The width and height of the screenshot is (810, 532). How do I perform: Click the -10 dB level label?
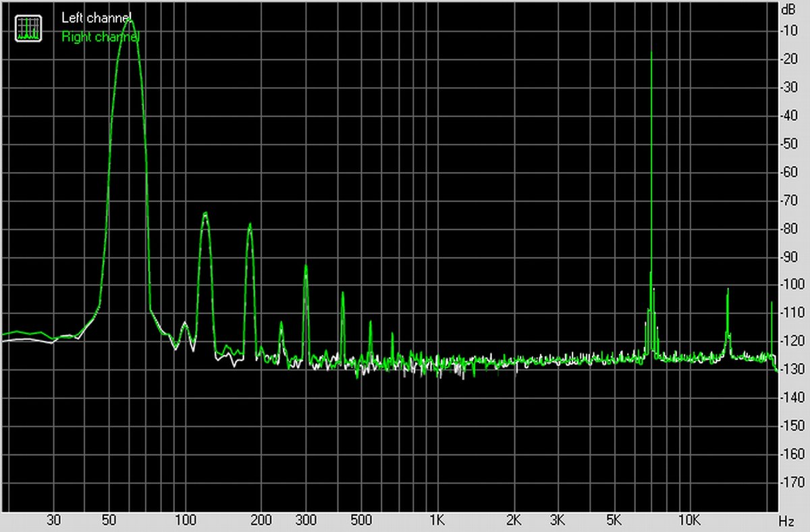789,30
